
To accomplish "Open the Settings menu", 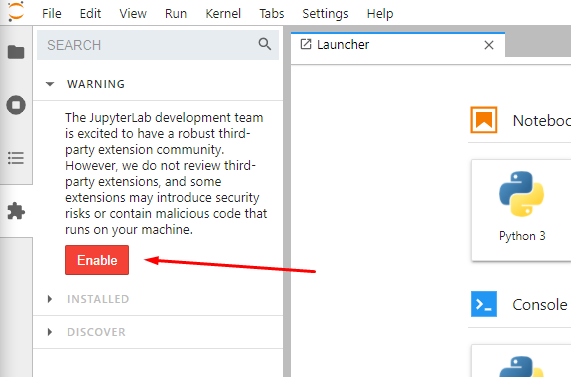I will click(325, 13).
